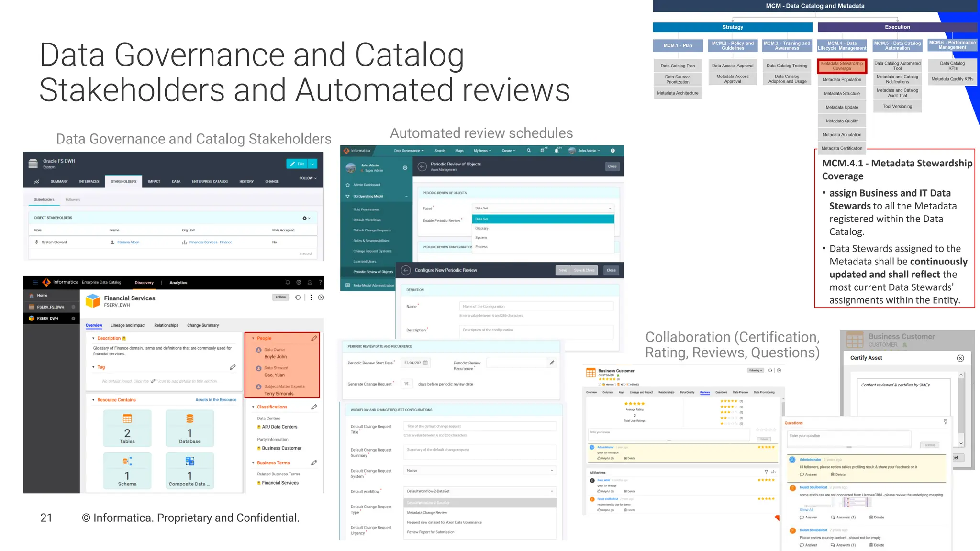Screen dimensions: 980x551
Task: Open Financial Services - Finance org unit link
Action: 211,242
